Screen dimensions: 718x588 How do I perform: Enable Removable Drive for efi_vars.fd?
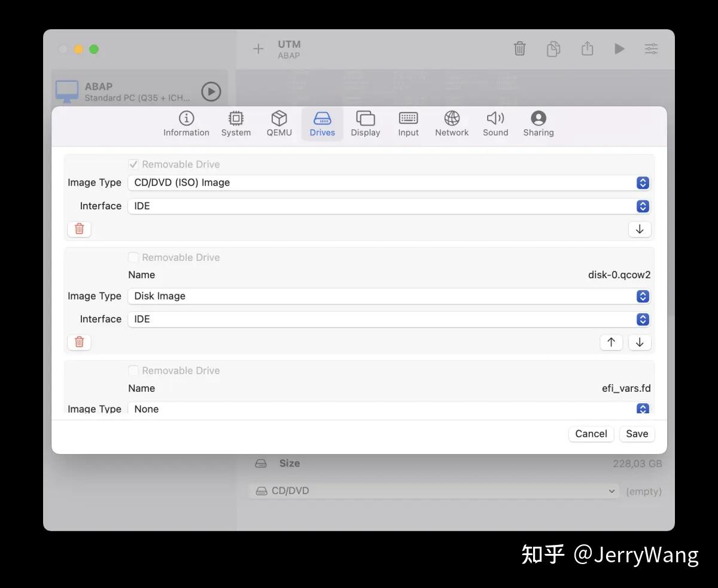[x=133, y=370]
